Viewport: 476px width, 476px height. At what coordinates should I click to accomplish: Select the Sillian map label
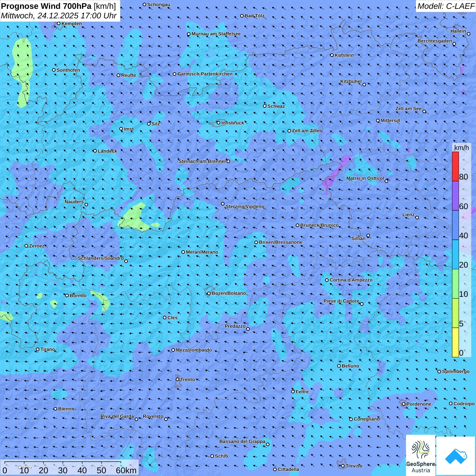pyautogui.click(x=358, y=238)
